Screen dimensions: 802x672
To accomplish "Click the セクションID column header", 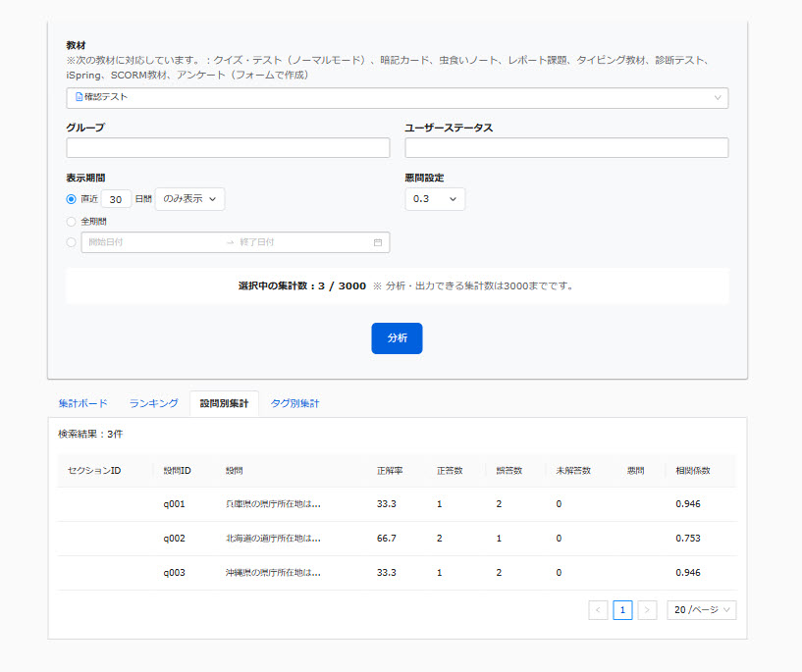I will (94, 471).
